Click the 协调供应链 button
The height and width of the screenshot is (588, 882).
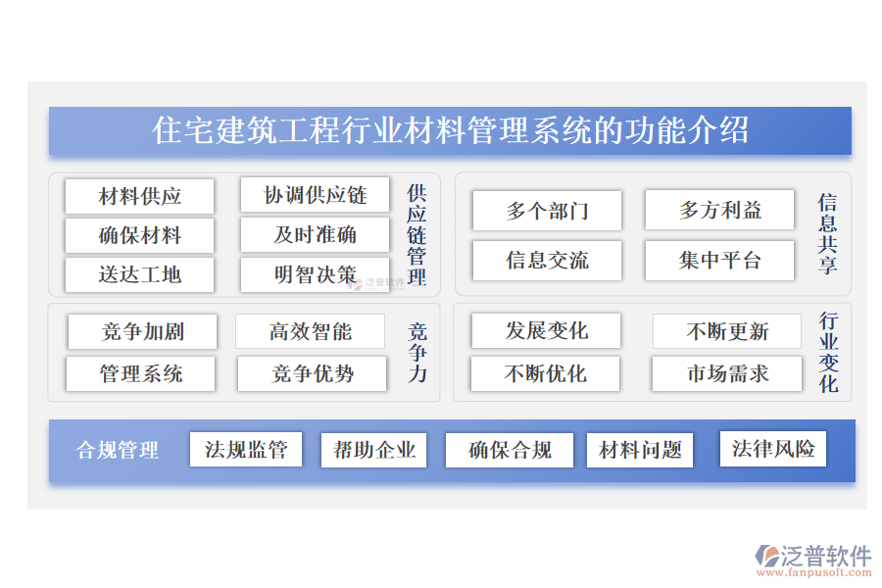point(314,194)
